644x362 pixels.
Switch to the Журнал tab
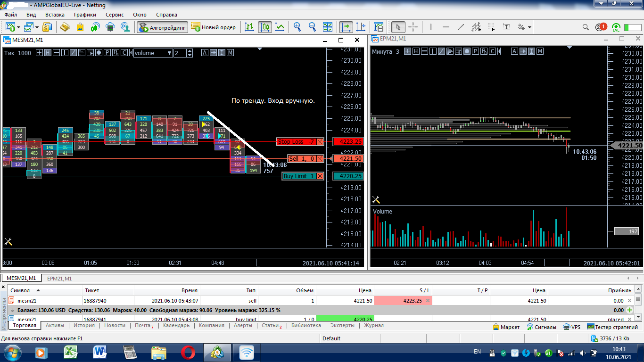click(x=373, y=325)
